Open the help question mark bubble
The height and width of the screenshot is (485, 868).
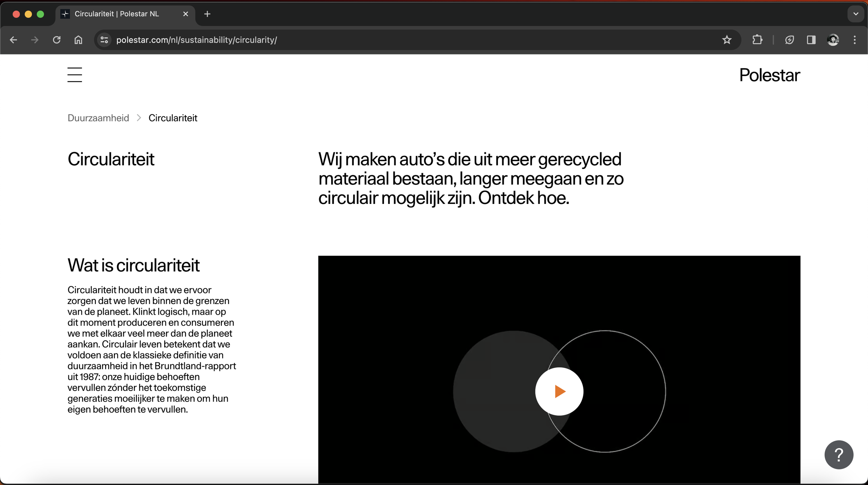pyautogui.click(x=838, y=454)
